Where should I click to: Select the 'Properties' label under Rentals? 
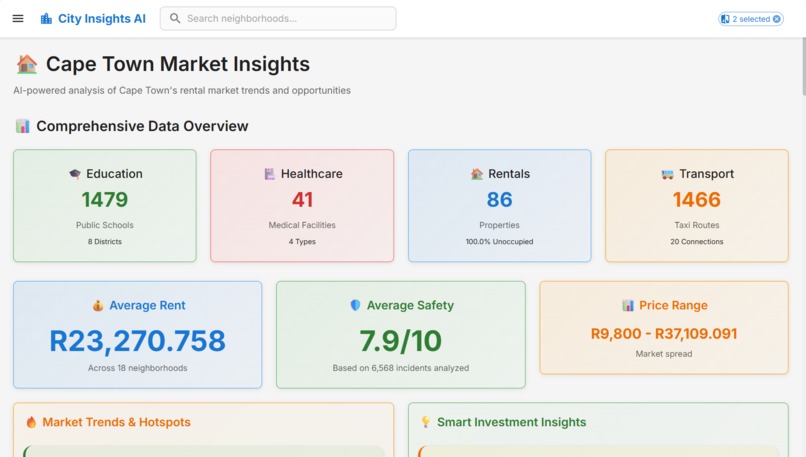tap(500, 225)
